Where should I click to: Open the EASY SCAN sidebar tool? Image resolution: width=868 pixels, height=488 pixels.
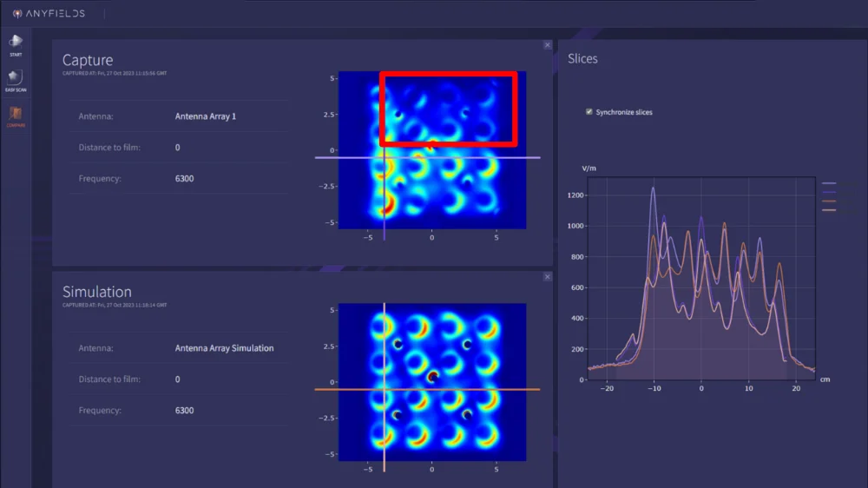(x=16, y=81)
